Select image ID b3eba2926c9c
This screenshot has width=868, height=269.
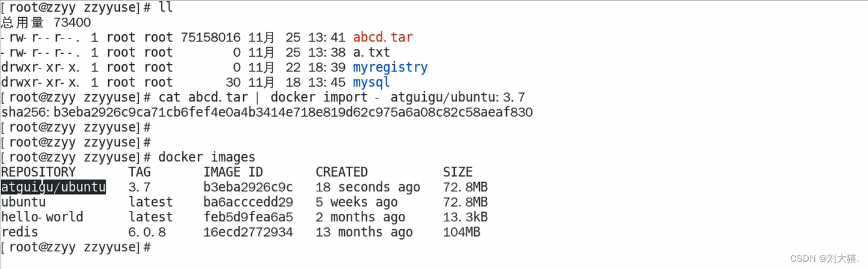point(248,187)
